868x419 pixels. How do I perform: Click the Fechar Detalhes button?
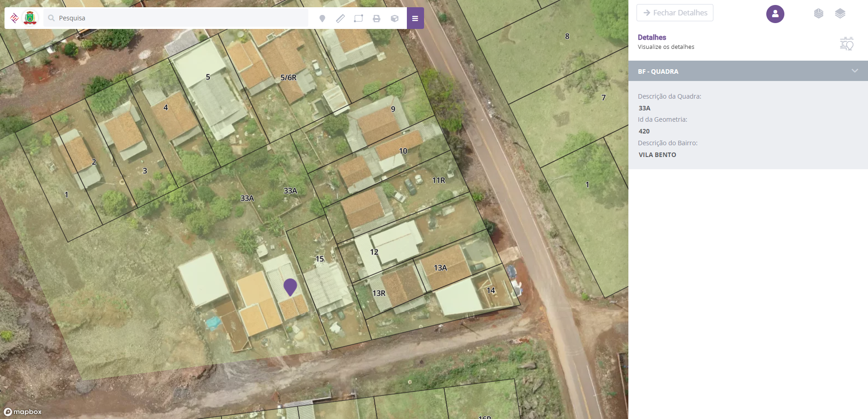coord(675,13)
